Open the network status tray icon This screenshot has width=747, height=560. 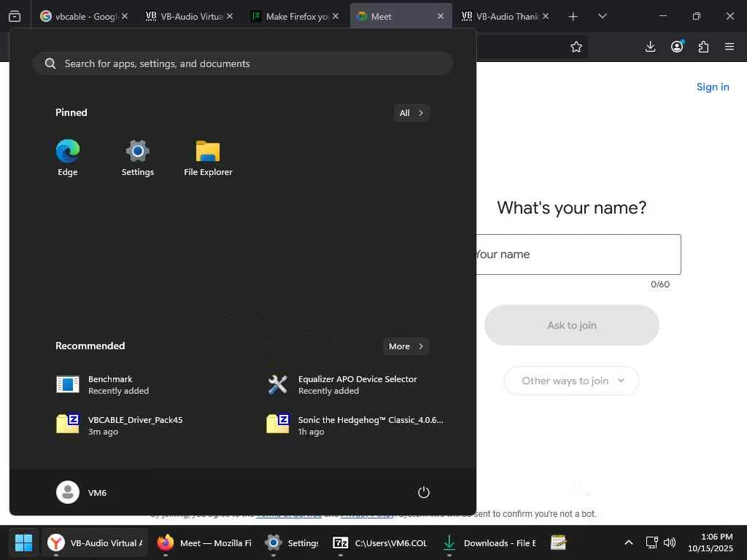click(x=651, y=542)
